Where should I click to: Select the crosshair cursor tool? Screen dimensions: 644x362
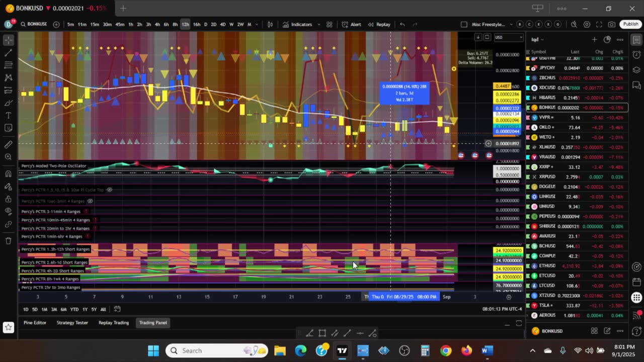(8, 40)
